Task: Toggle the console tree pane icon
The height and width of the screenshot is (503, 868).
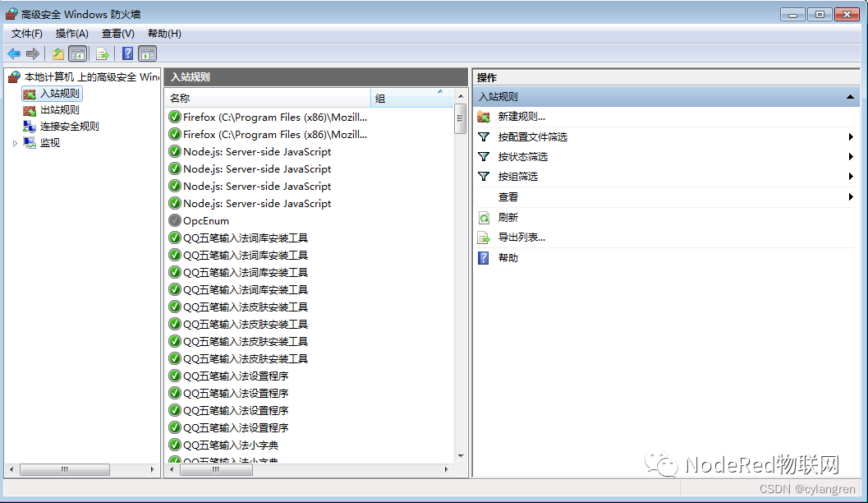Action: point(77,53)
